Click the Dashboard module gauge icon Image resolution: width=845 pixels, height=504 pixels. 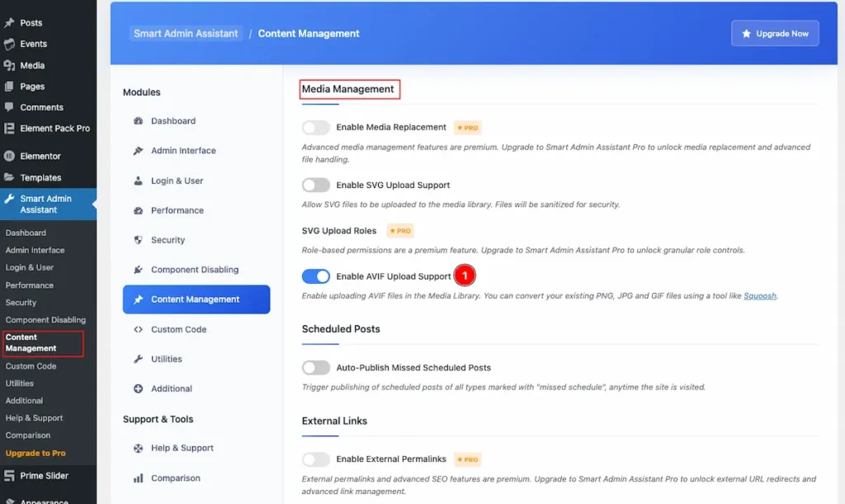139,120
